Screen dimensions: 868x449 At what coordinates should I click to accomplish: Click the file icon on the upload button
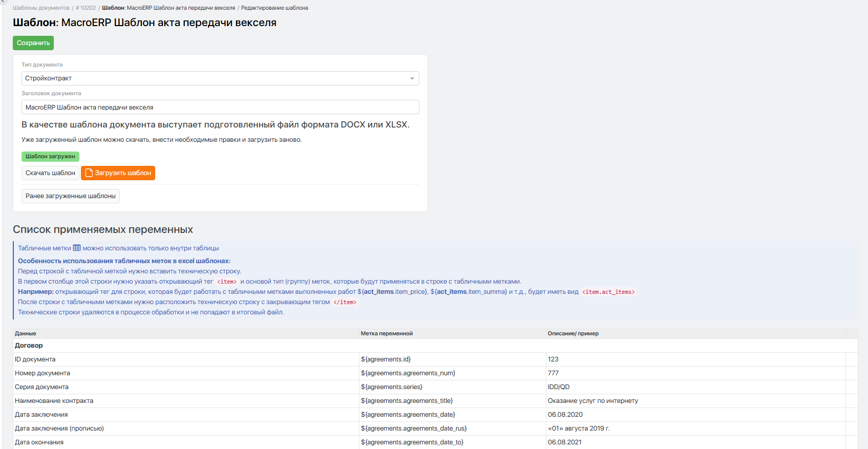[89, 173]
